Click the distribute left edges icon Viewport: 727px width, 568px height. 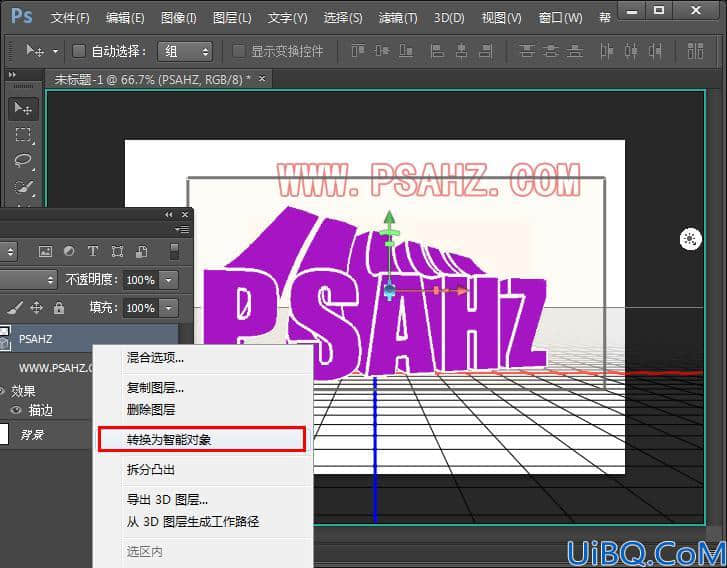coord(606,50)
